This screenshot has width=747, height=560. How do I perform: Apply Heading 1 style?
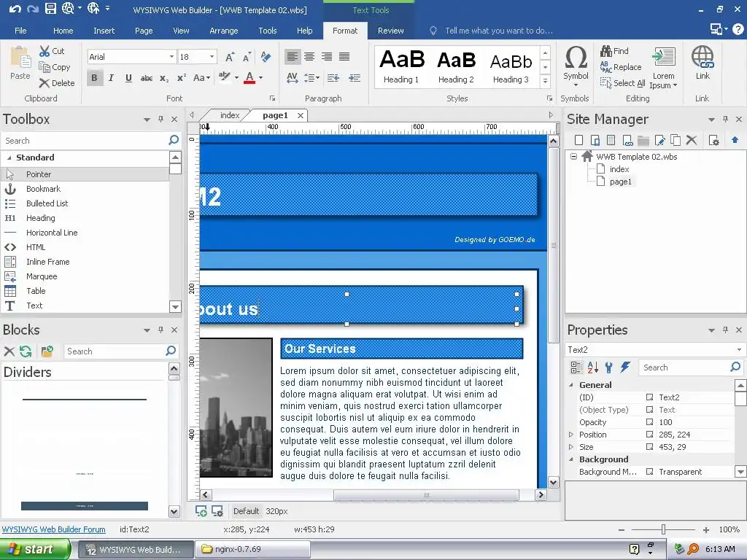tap(402, 67)
